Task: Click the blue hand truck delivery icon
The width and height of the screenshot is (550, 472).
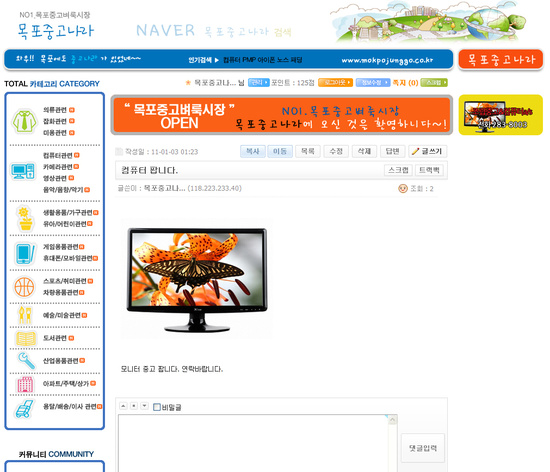Action: click(24, 409)
